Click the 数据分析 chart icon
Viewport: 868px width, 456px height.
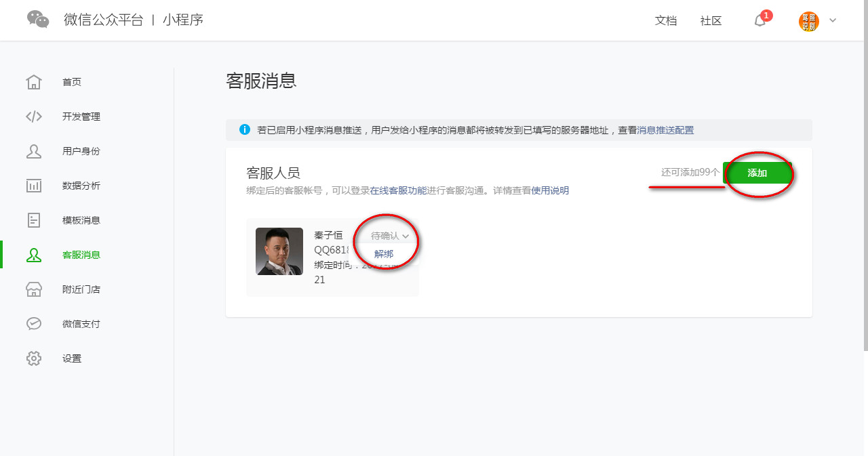click(x=34, y=186)
